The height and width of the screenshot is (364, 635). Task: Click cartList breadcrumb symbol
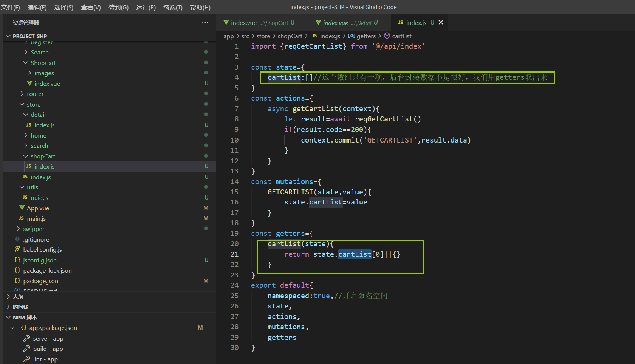402,36
